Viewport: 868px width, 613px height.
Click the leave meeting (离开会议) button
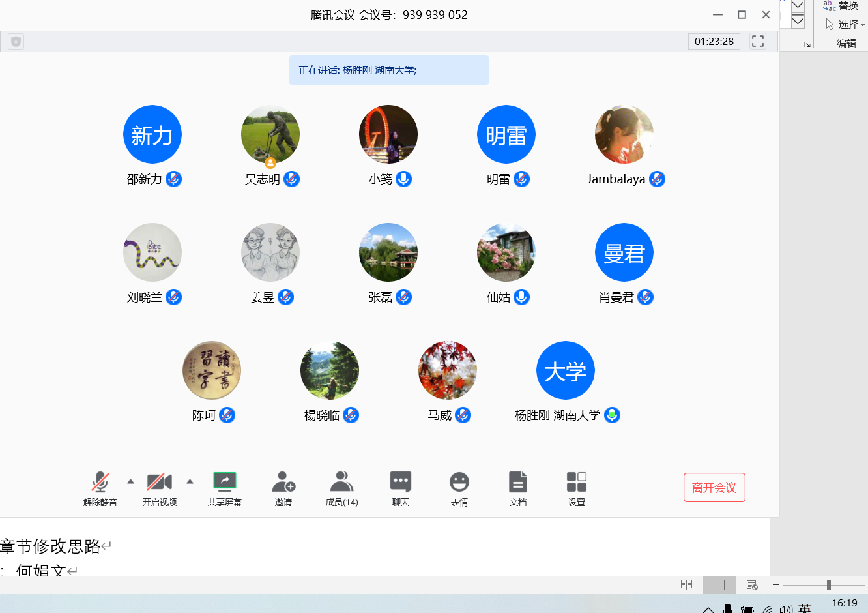tap(714, 488)
